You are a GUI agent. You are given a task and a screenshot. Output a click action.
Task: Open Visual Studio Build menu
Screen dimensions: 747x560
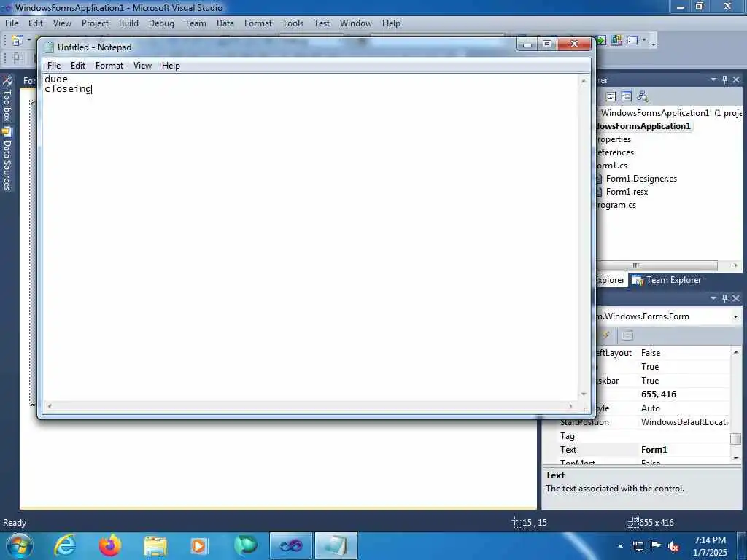[x=128, y=23]
